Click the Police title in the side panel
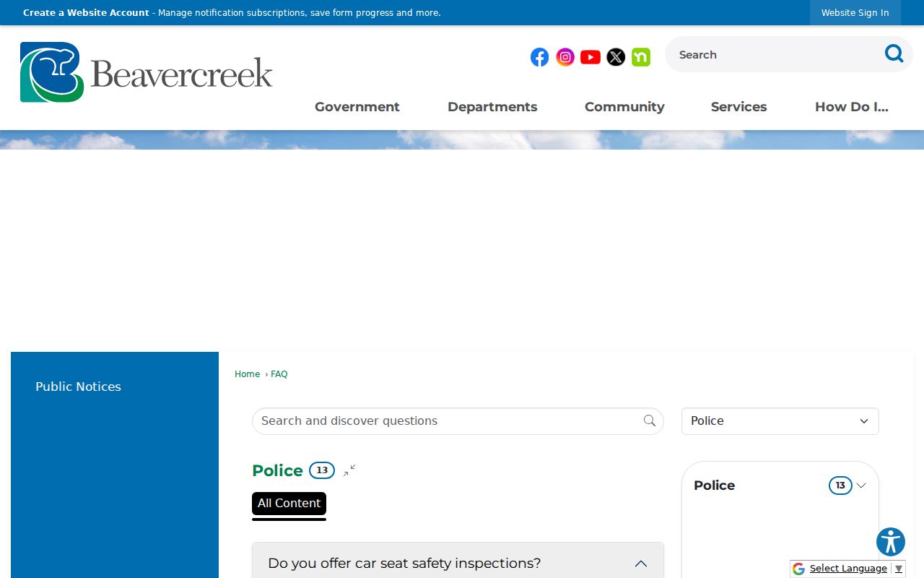The image size is (924, 578). [x=714, y=486]
